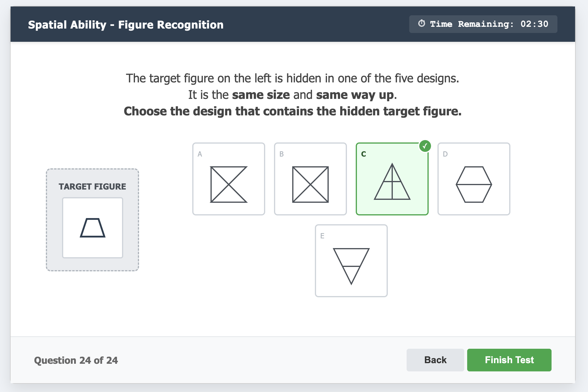Screen dimensions: 588x392
Task: Click the crossed square shape in design B
Action: tap(310, 185)
